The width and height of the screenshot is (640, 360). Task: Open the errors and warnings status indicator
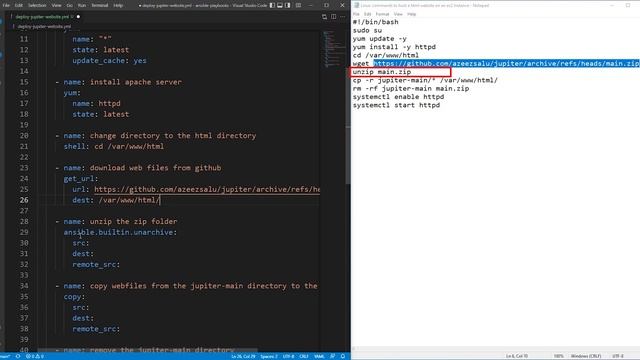click(x=34, y=356)
